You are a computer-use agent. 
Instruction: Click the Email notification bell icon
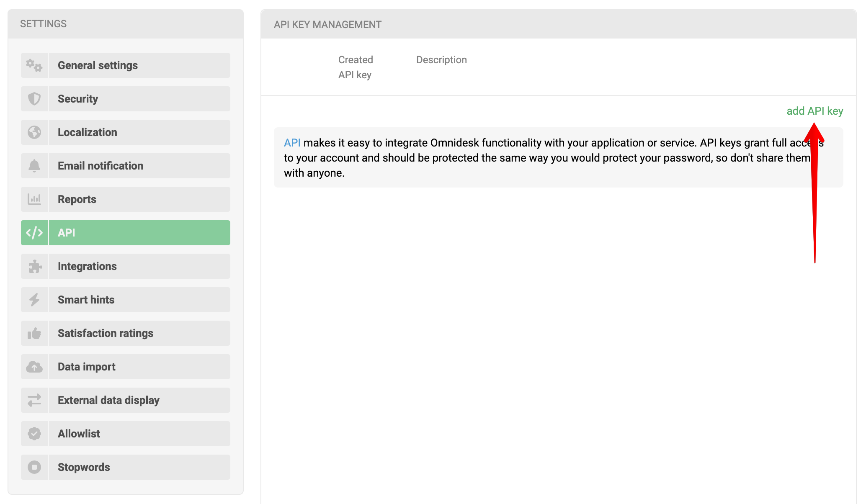(34, 166)
